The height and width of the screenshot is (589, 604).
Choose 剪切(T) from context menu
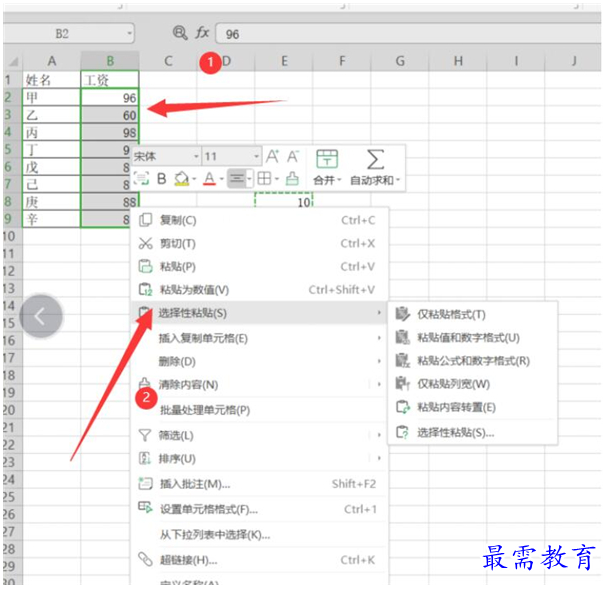point(259,243)
